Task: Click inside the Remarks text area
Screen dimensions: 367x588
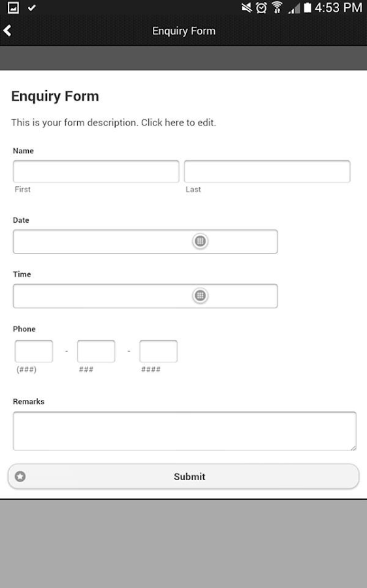Action: pos(184,431)
